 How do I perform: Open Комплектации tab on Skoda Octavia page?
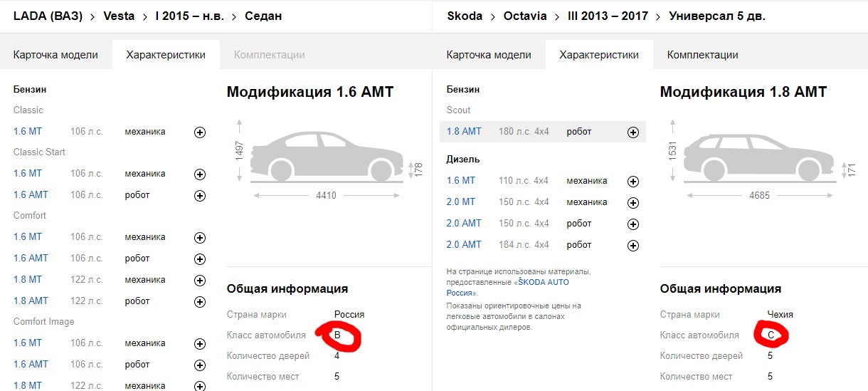point(703,55)
